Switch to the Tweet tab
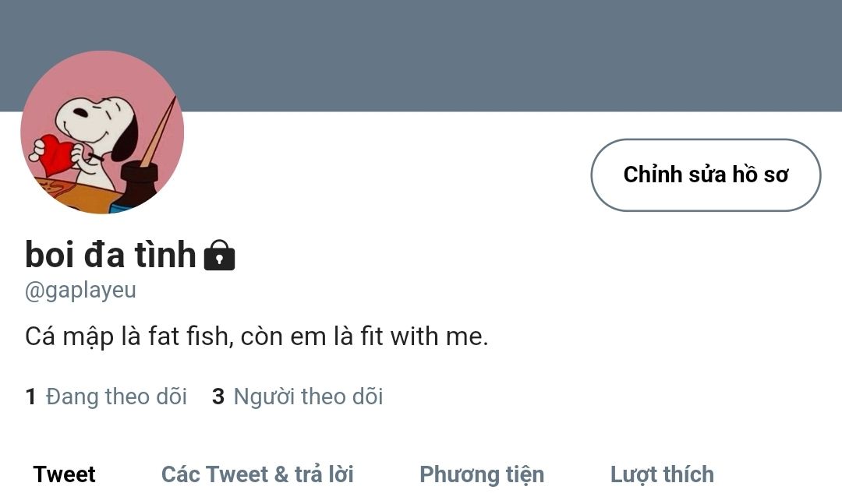Screen dimensions: 842x504 [x=65, y=474]
